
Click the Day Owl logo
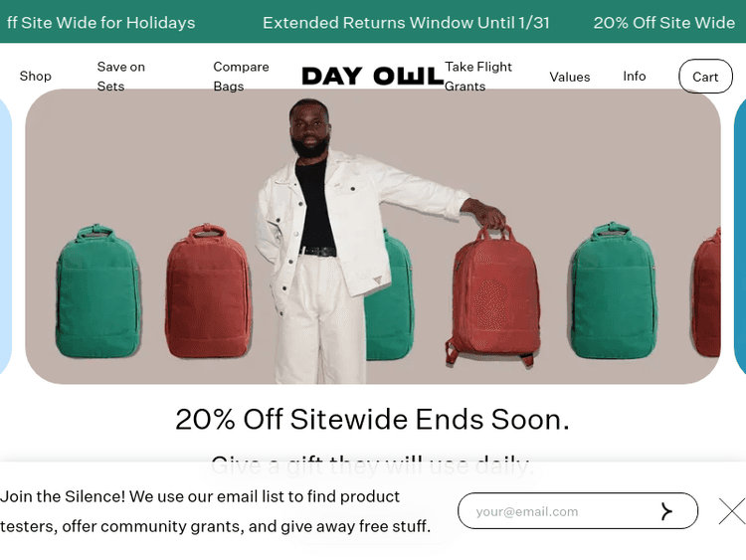[373, 77]
